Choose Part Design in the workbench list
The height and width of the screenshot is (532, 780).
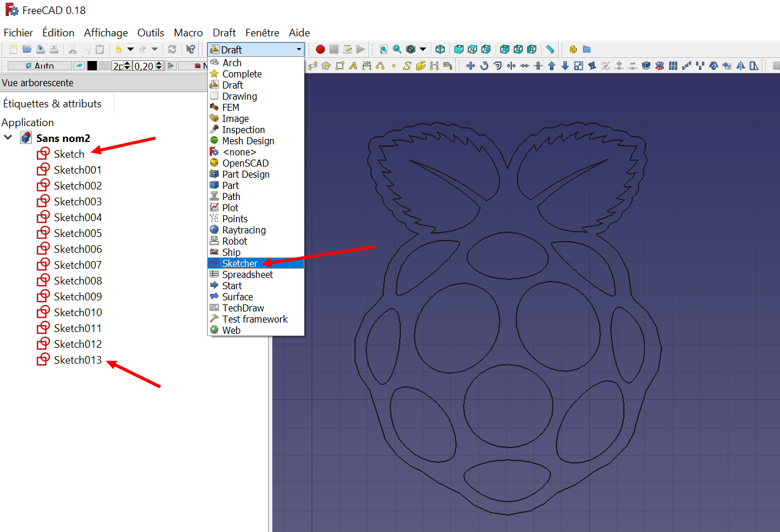[x=256, y=174]
